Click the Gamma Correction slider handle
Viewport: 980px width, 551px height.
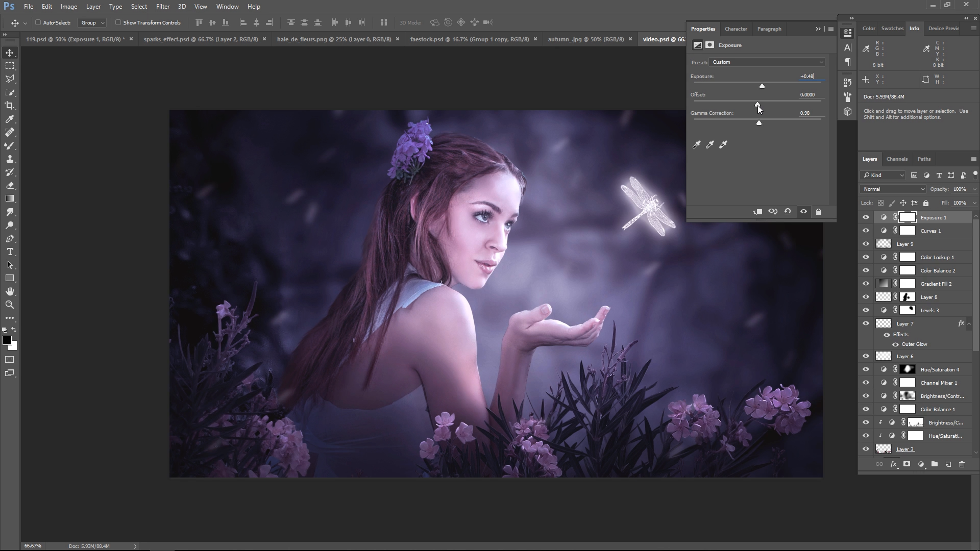coord(759,123)
